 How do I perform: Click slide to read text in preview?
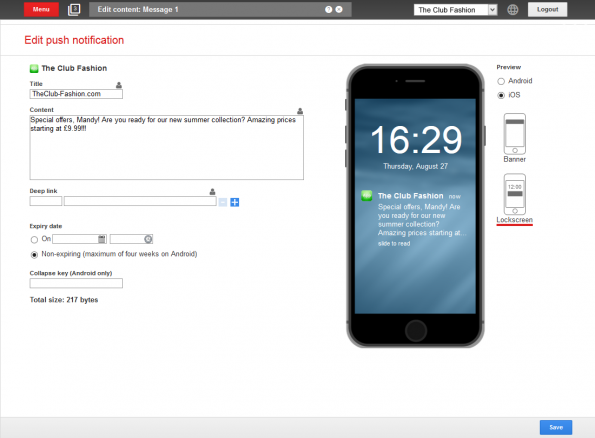394,244
